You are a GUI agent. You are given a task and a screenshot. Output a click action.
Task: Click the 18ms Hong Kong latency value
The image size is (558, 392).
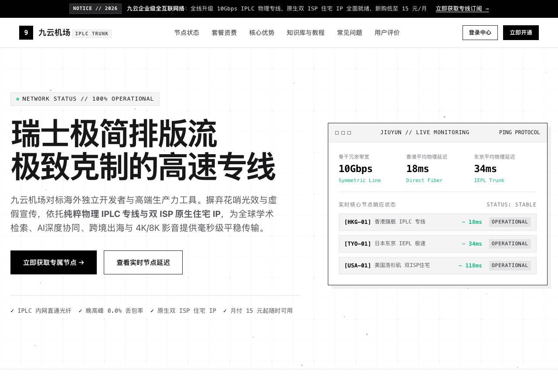click(x=418, y=169)
